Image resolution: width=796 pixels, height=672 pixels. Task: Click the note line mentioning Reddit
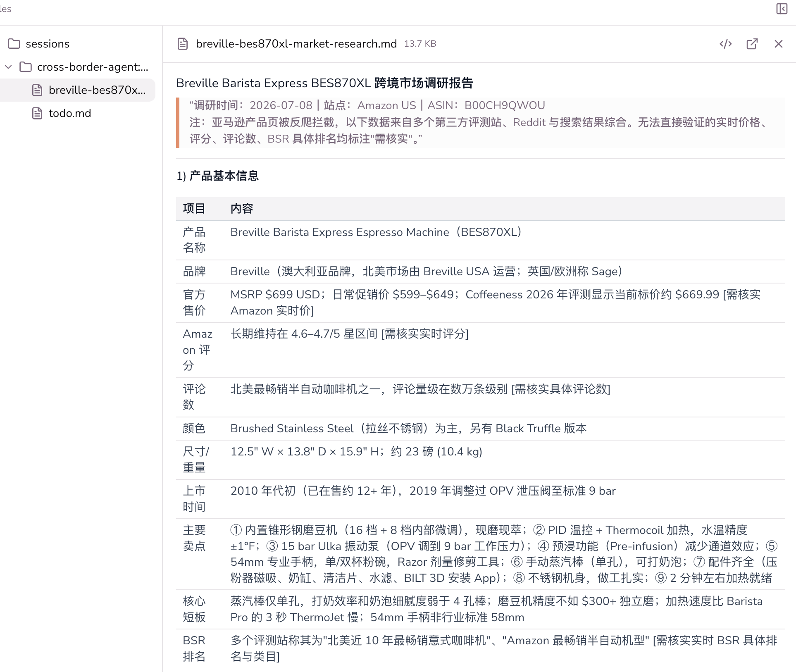coord(479,131)
